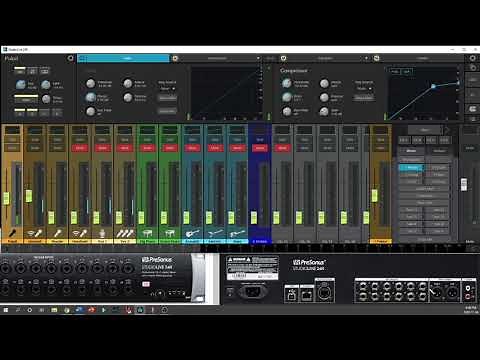The height and width of the screenshot is (360, 480).
Task: Unmute the first teal guitar channel
Action: coord(192,148)
